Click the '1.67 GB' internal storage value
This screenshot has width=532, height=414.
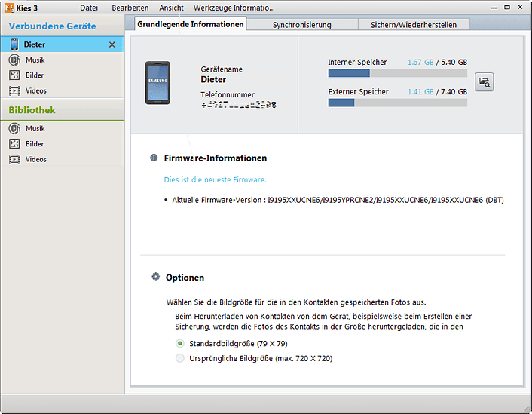coord(420,62)
